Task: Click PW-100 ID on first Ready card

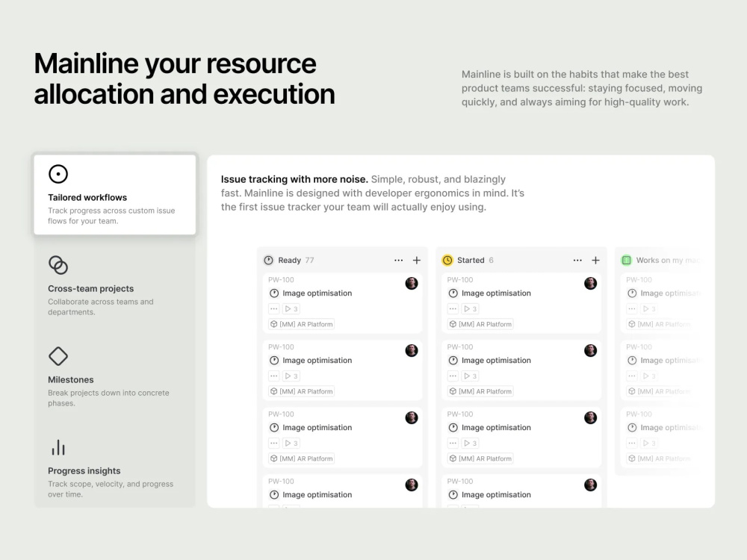Action: [281, 280]
